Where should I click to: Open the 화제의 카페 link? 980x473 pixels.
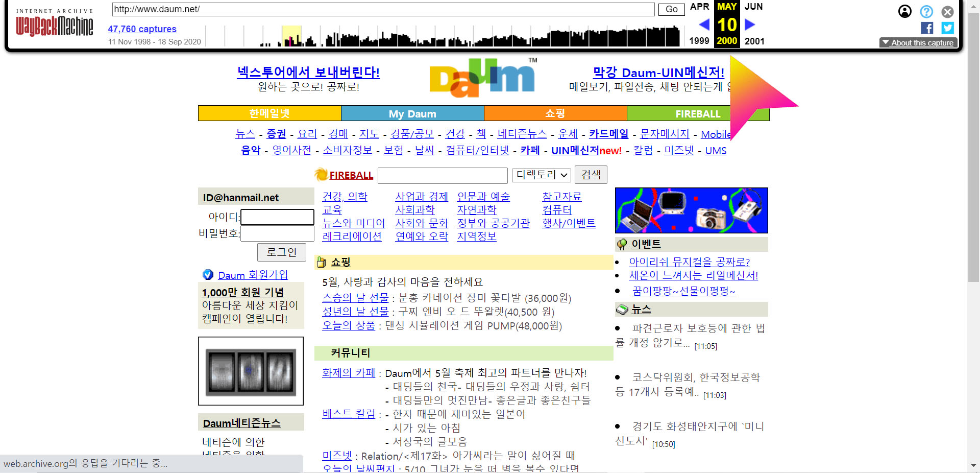pos(349,373)
